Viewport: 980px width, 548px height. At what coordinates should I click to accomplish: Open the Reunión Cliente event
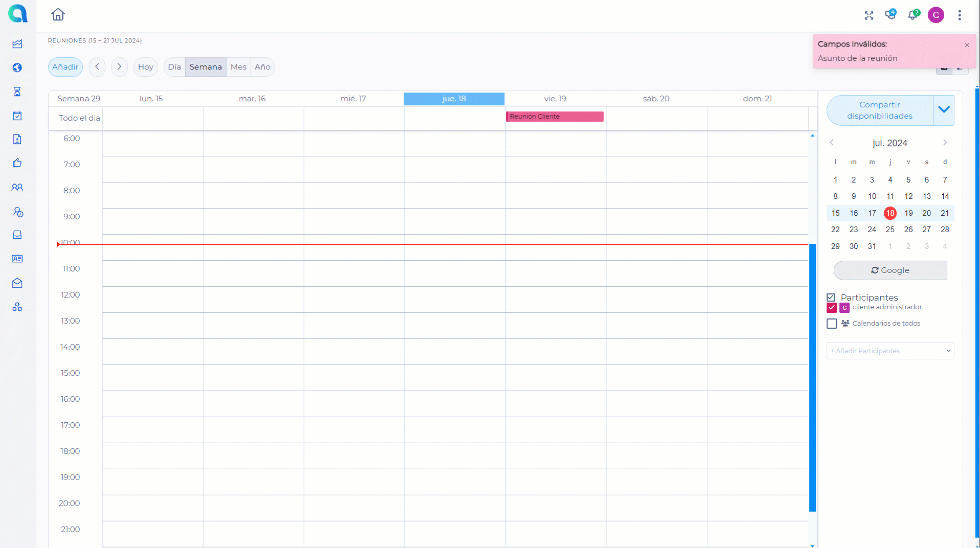pos(554,117)
